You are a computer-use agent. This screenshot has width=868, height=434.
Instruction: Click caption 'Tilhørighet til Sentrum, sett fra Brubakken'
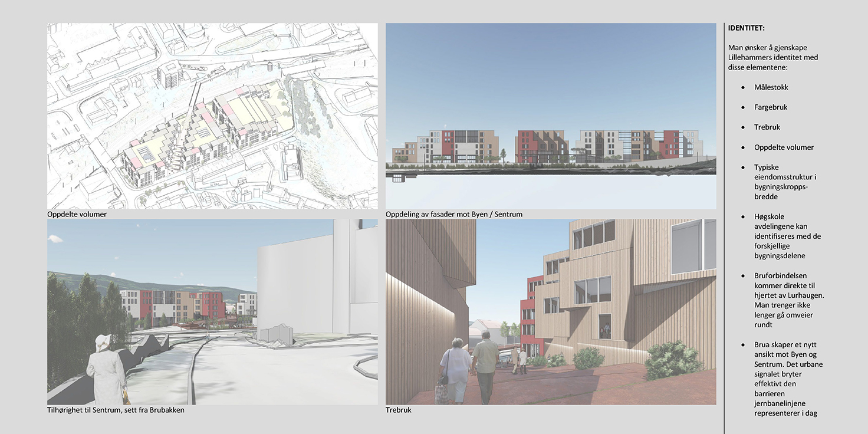[116, 410]
